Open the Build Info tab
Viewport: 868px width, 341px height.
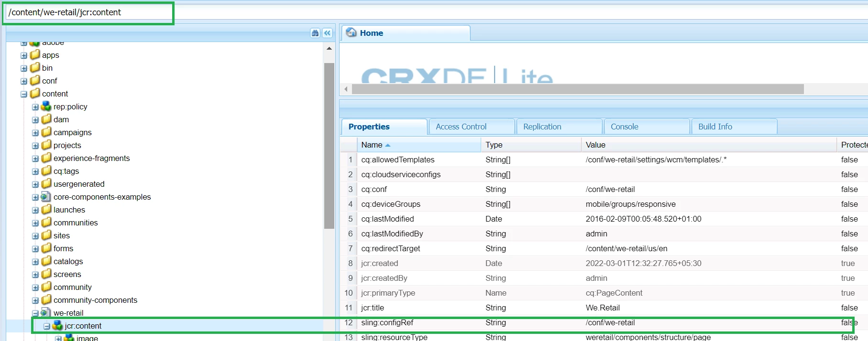tap(734, 127)
